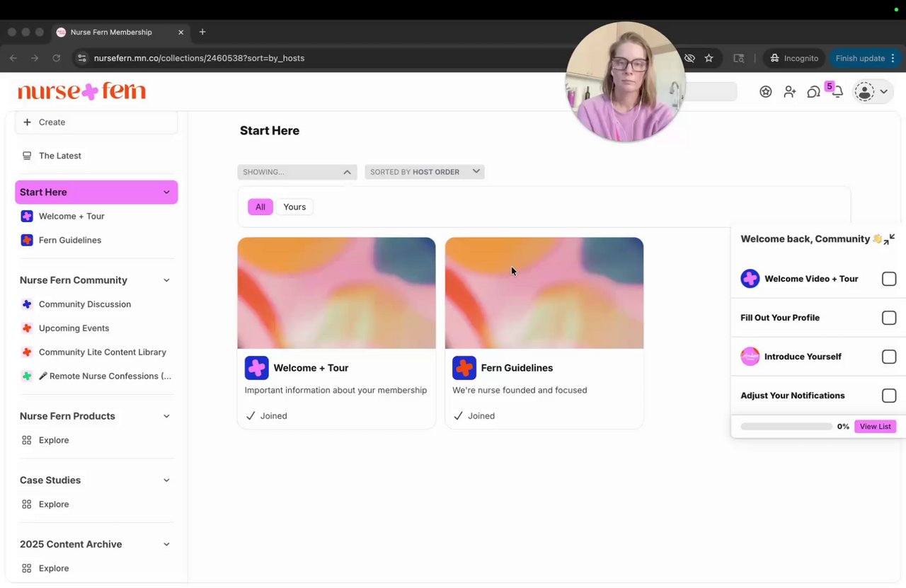The height and width of the screenshot is (588, 906).
Task: Open the Welcome + Tour card title
Action: (311, 368)
